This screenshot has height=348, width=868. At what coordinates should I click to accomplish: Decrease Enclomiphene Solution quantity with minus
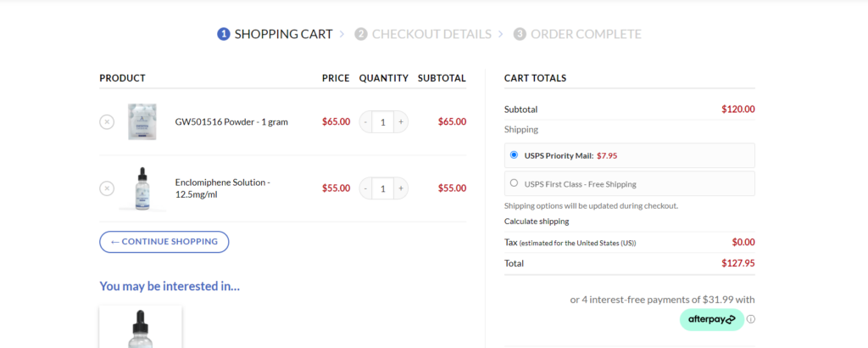point(366,188)
